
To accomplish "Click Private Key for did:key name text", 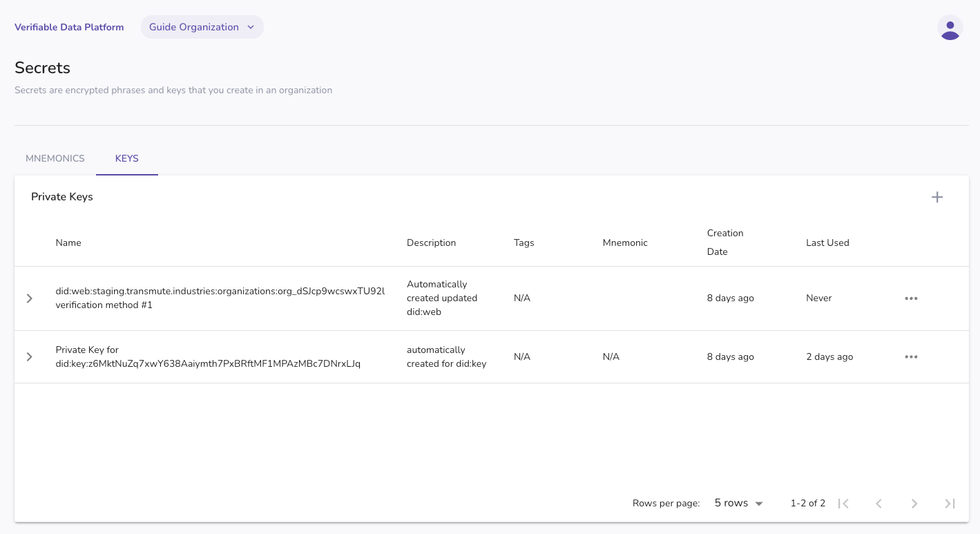I will click(208, 356).
